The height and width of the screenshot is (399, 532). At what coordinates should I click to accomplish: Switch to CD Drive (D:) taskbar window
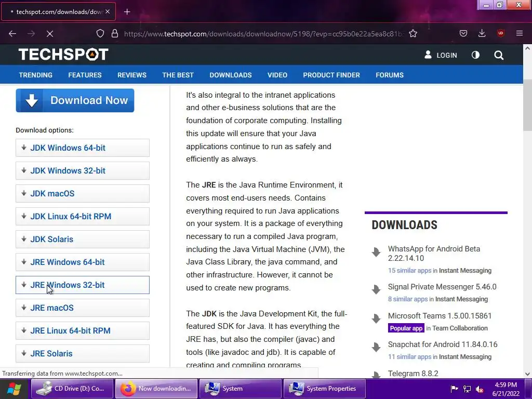coord(72,389)
